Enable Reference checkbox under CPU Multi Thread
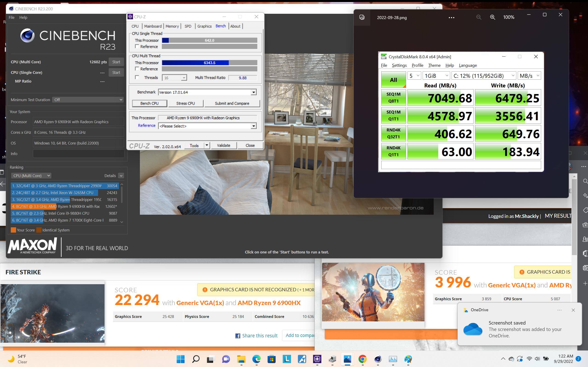 [x=137, y=69]
